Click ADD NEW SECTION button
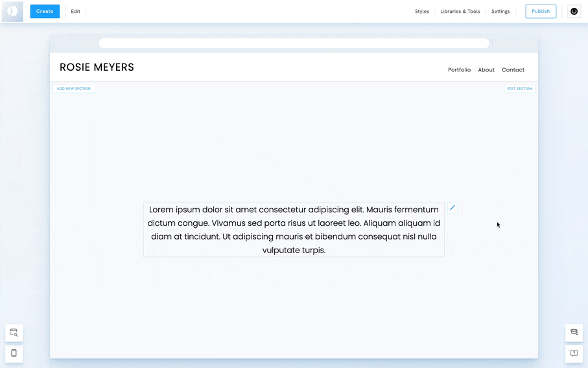Image resolution: width=588 pixels, height=368 pixels. point(74,89)
